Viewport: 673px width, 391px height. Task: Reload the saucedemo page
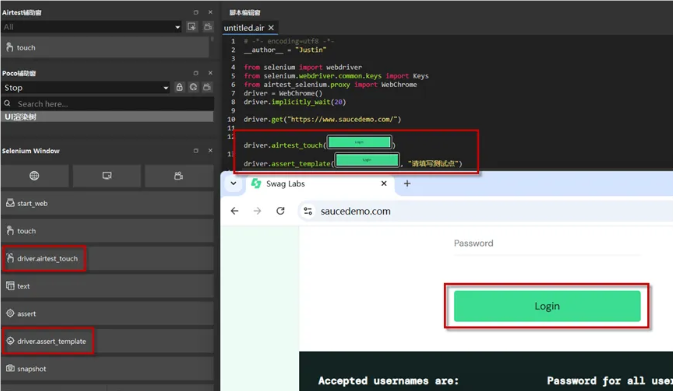[280, 211]
